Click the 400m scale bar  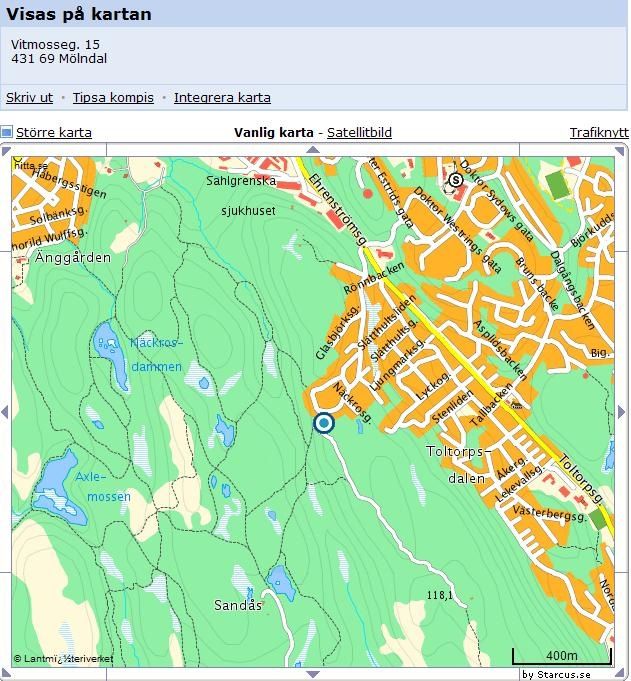[562, 656]
